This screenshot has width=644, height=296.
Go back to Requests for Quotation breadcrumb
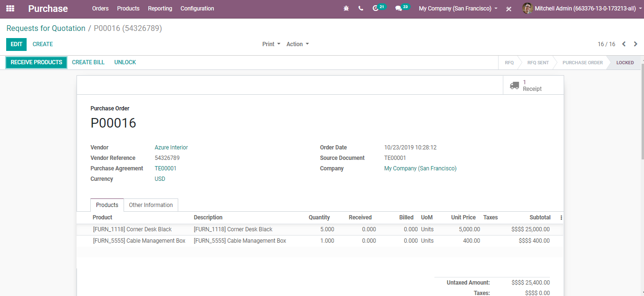coord(46,29)
